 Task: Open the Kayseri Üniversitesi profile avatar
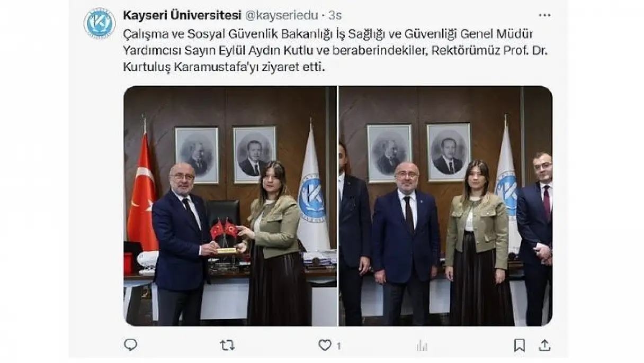point(100,23)
